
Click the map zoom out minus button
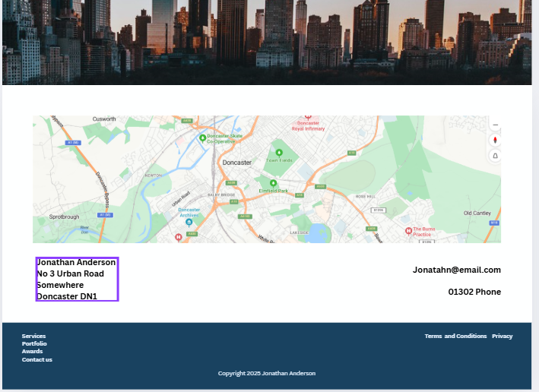(x=495, y=125)
